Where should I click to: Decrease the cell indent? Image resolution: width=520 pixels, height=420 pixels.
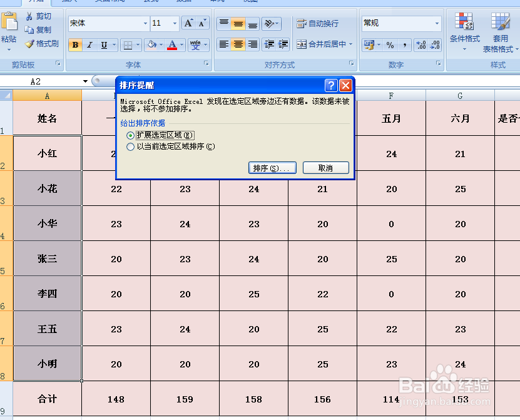tap(269, 44)
